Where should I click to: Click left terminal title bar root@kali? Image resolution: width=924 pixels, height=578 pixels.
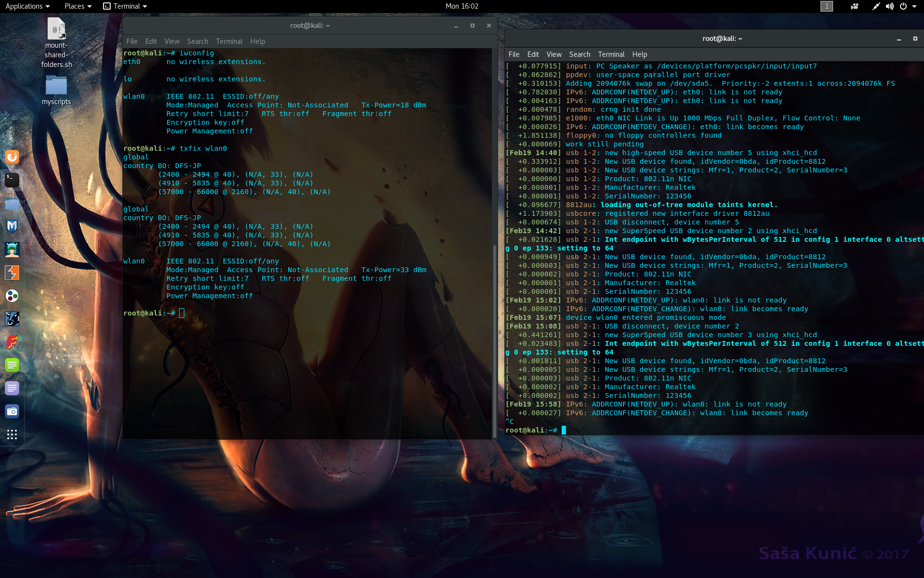click(310, 26)
